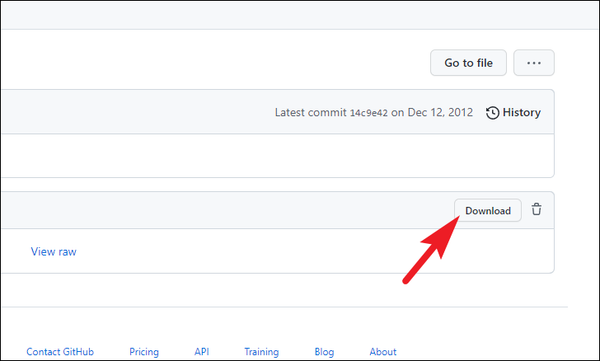The image size is (600, 361).
Task: Select the About footer link
Action: tap(383, 351)
